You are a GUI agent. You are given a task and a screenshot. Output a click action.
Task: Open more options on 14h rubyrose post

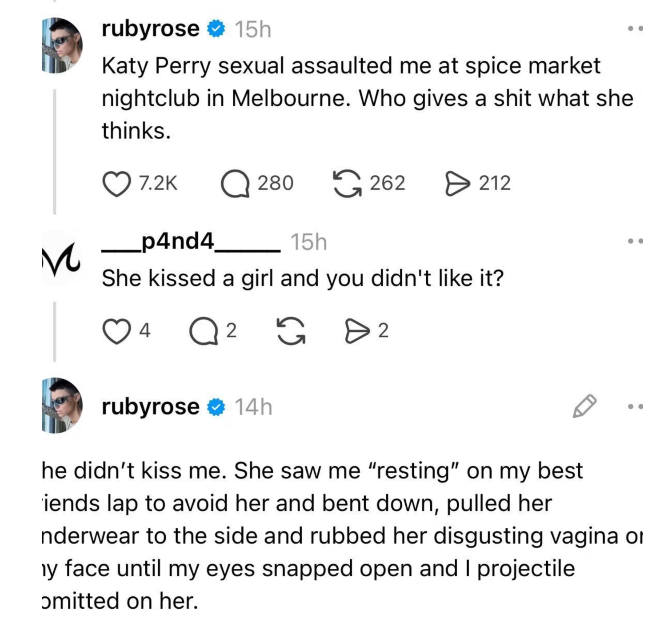tap(635, 406)
